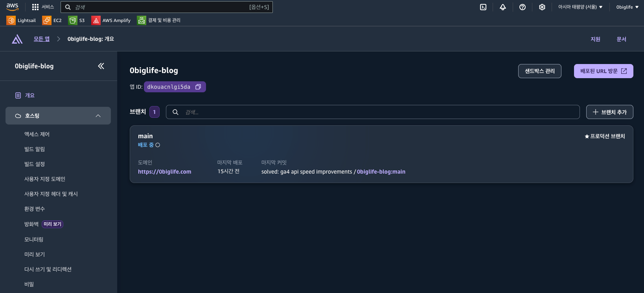Screen dimensions: 644x293
Task: Click the commit message about ga4 api
Action: (x=307, y=172)
